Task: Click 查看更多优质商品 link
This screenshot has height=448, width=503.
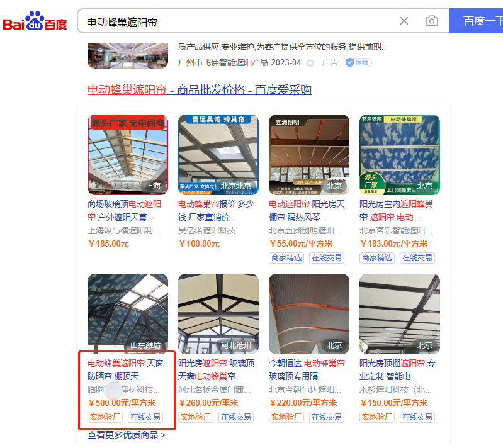Action: click(x=127, y=435)
